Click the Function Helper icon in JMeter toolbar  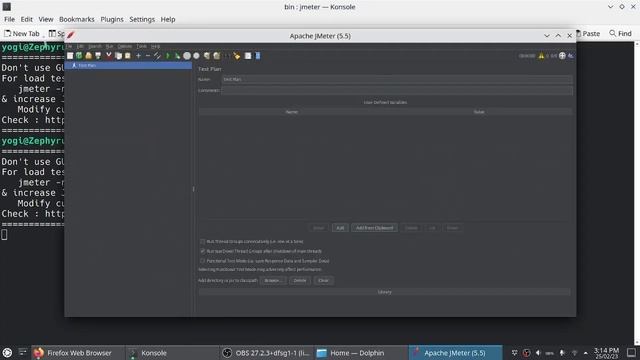[248, 56]
